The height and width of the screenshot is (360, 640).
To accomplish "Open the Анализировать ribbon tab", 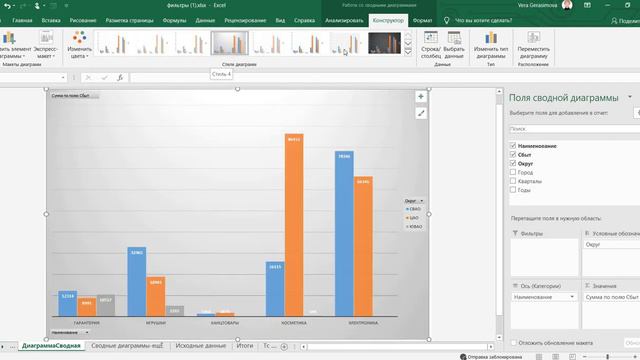I will pyautogui.click(x=344, y=20).
